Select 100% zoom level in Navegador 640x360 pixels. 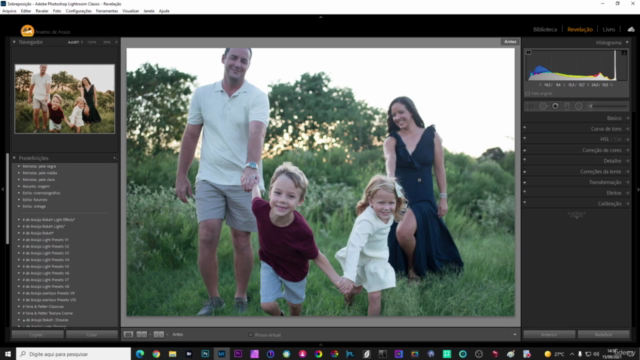point(92,42)
